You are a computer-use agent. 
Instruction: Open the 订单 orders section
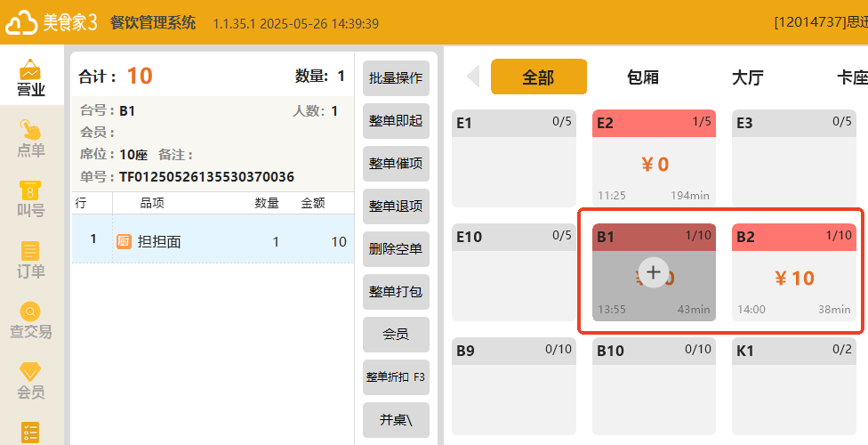click(x=31, y=259)
